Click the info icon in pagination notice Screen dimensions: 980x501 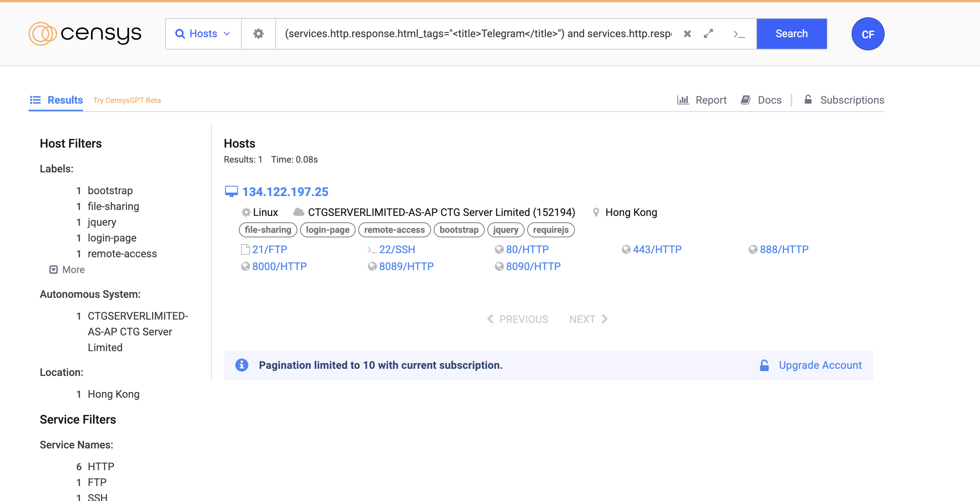[241, 365]
